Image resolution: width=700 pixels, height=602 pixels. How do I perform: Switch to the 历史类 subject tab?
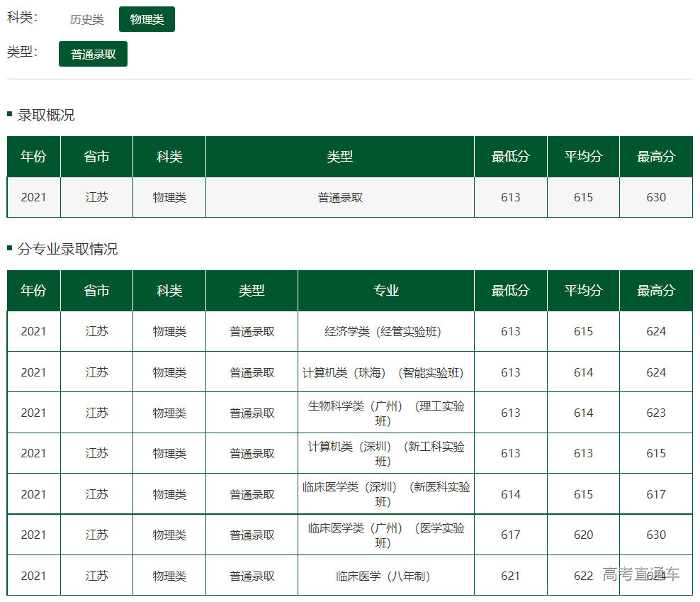pos(86,20)
